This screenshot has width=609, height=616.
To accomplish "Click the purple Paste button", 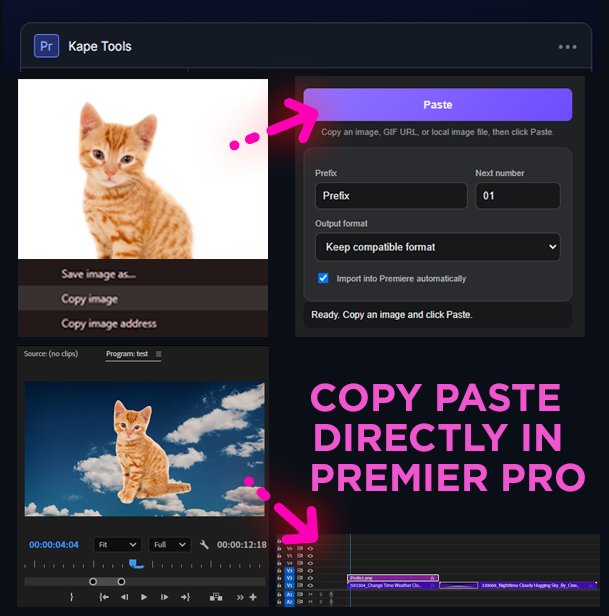I will click(438, 104).
